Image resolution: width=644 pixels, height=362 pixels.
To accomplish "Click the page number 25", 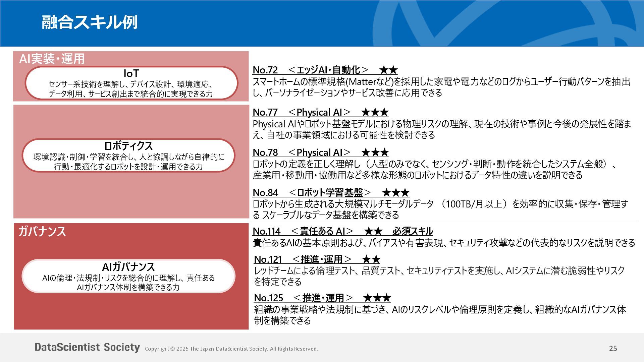I will 613,349.
